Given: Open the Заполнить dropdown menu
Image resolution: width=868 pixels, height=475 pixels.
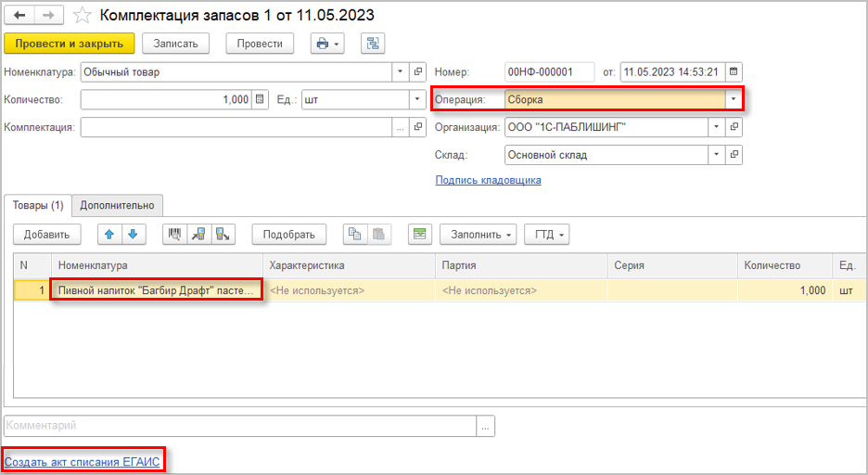Looking at the screenshot, I should [479, 235].
